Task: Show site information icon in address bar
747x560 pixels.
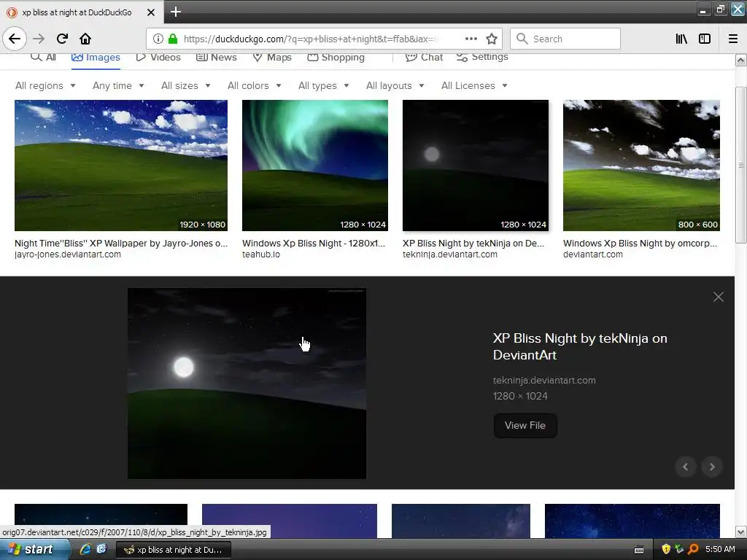Action: (158, 39)
